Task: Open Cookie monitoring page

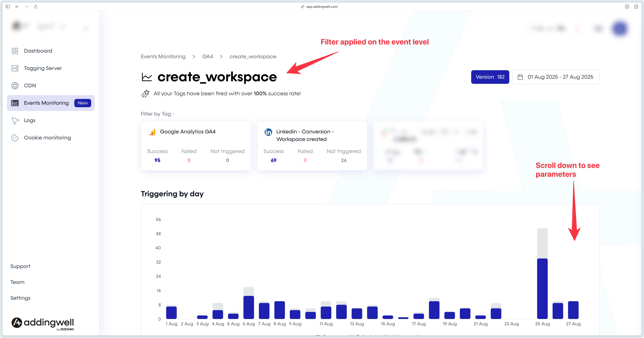Action: pos(51,138)
